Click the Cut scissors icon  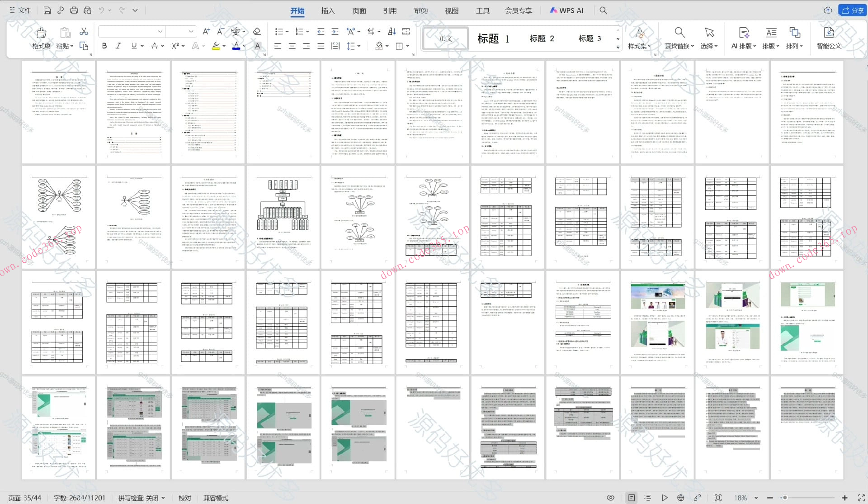(84, 31)
